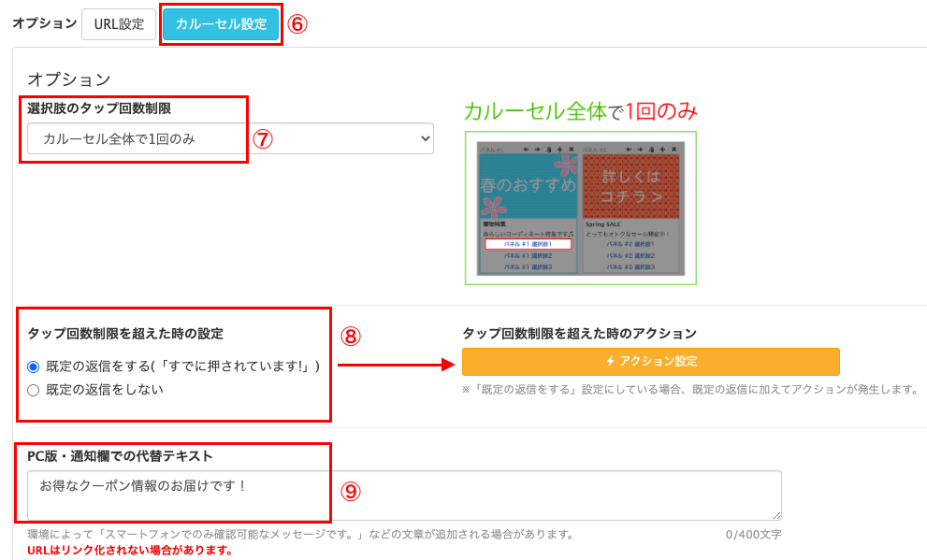Click the move-right arrow on パネル #1
Image resolution: width=927 pixels, height=560 pixels.
[538, 150]
